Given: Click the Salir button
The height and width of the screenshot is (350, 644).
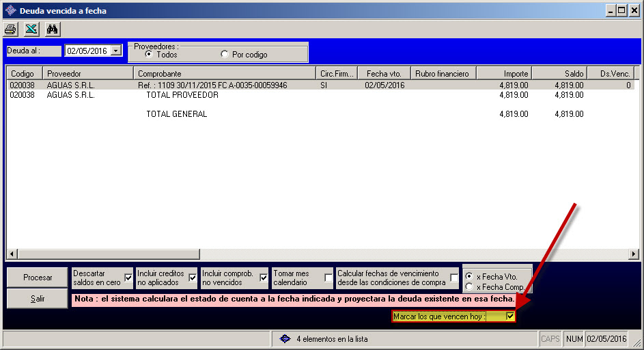Looking at the screenshot, I should (38, 299).
